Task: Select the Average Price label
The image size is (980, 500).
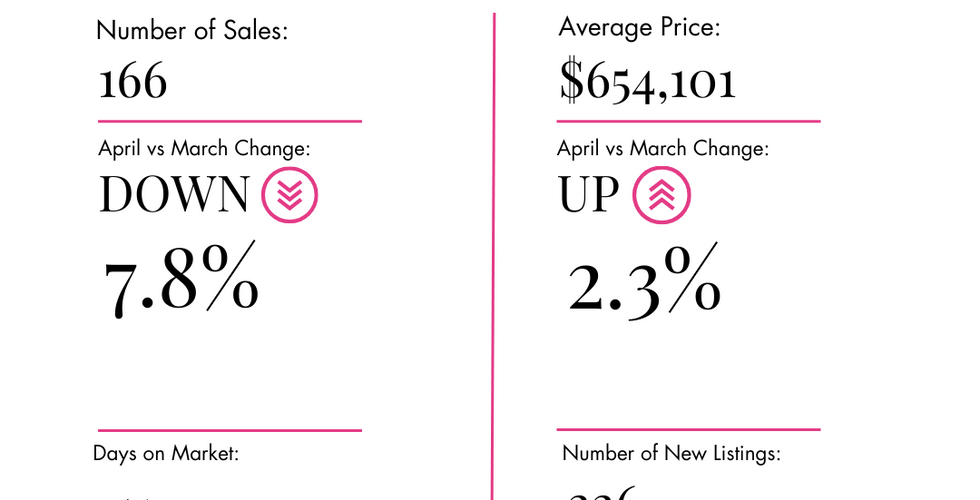Action: tap(639, 28)
